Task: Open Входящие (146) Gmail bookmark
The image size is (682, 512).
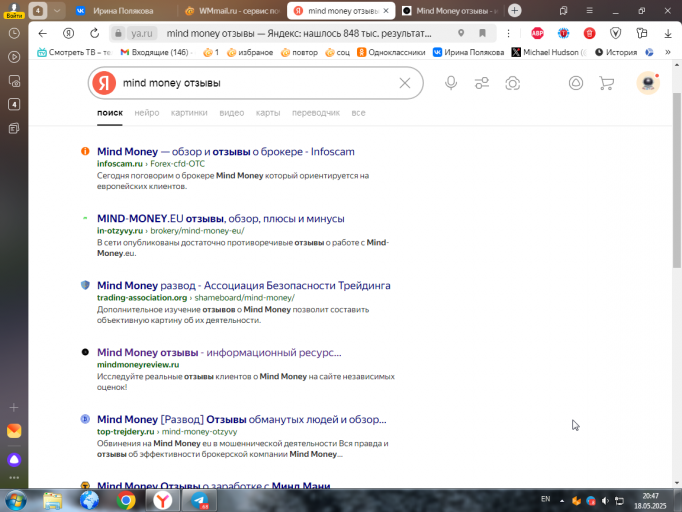Action: tap(155, 52)
